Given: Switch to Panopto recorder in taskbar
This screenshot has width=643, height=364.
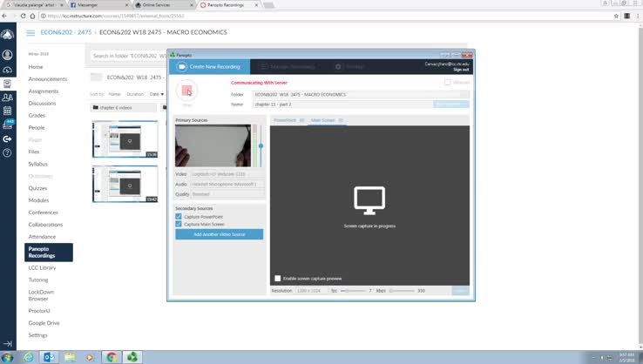Looking at the screenshot, I should [132, 357].
